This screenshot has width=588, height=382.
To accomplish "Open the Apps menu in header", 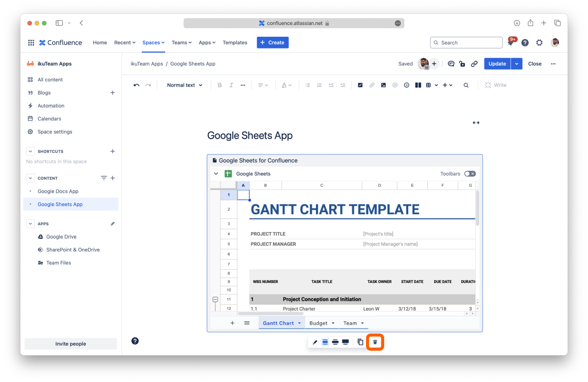I will [x=207, y=43].
